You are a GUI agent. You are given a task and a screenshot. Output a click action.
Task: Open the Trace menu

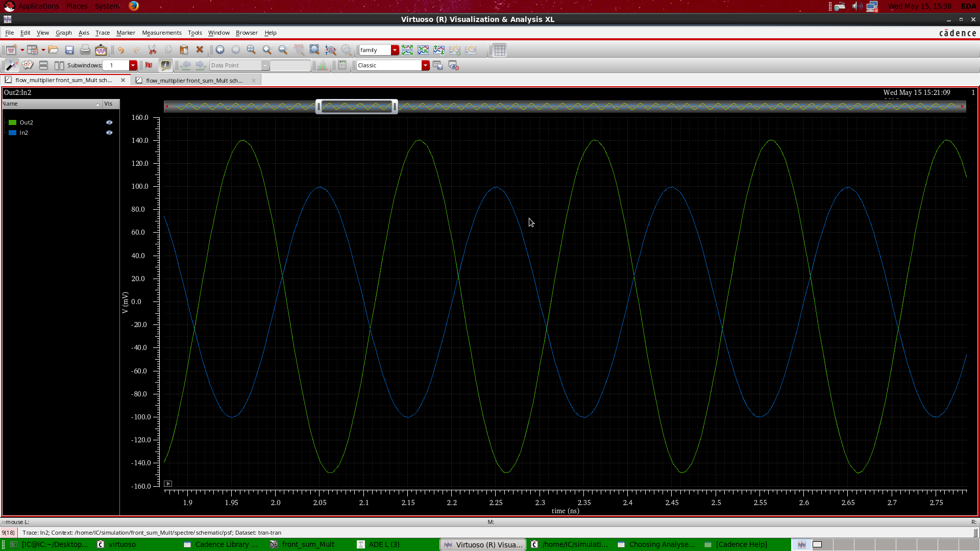(103, 33)
